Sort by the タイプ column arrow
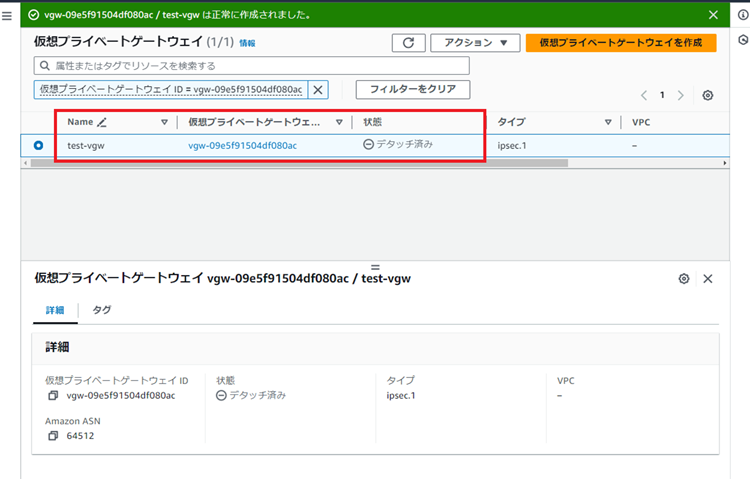The height and width of the screenshot is (479, 750). [608, 122]
